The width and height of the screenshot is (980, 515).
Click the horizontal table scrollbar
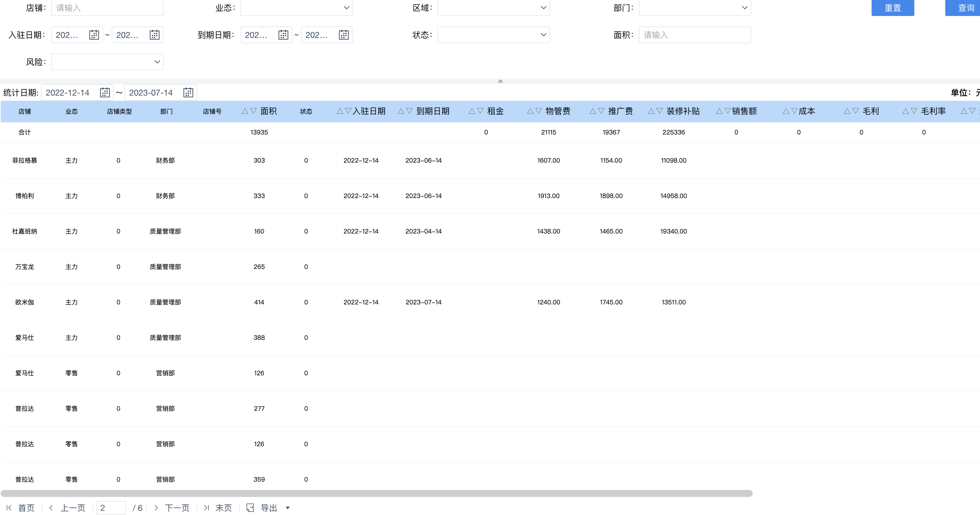click(x=377, y=493)
